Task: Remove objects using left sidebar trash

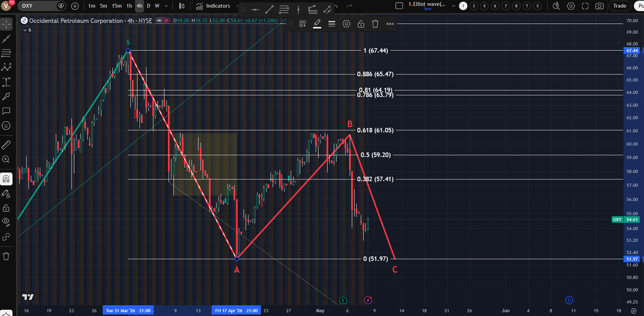Action: (6, 256)
